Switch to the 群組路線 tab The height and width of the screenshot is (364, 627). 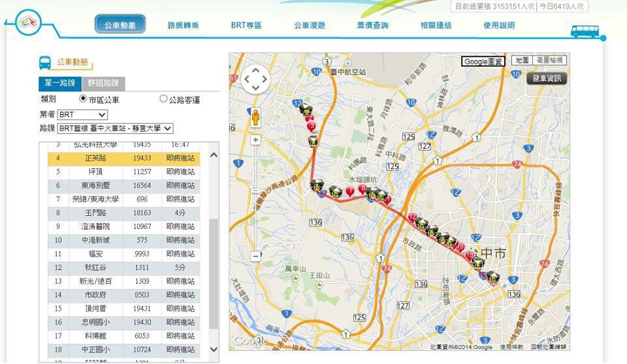click(104, 83)
